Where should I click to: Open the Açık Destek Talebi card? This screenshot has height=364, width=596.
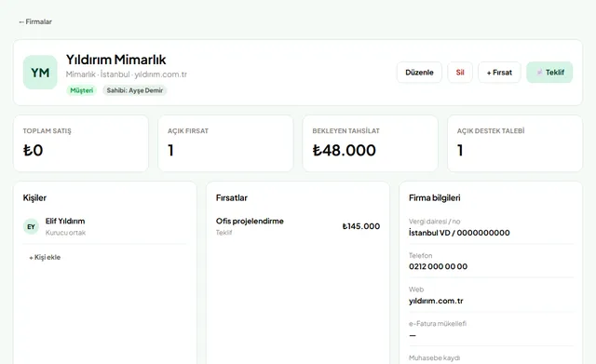pyautogui.click(x=515, y=143)
